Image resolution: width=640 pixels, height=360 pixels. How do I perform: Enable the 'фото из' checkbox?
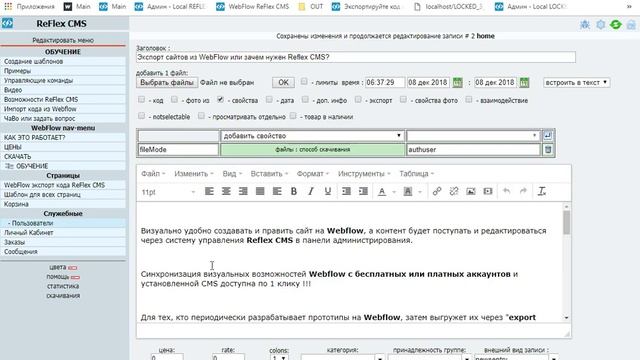click(x=174, y=99)
